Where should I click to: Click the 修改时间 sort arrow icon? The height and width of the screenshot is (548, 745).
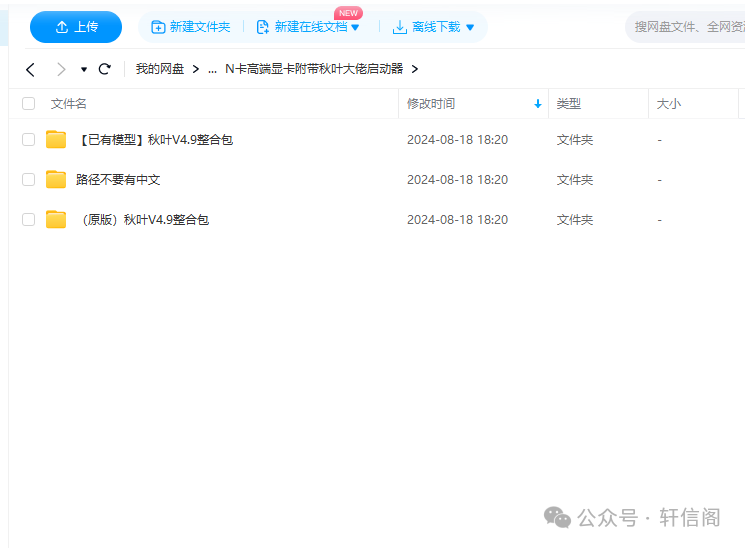538,104
